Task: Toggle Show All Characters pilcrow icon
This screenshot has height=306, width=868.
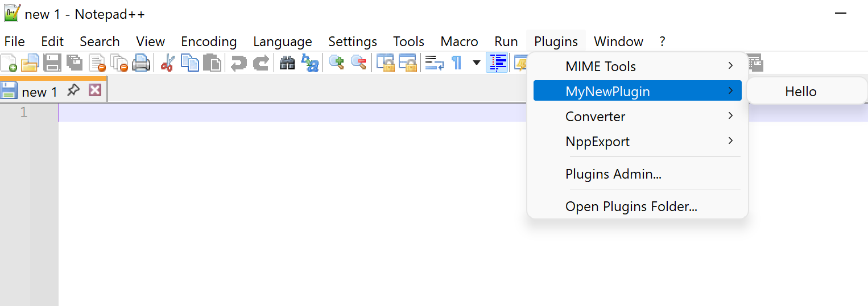Action: [456, 63]
